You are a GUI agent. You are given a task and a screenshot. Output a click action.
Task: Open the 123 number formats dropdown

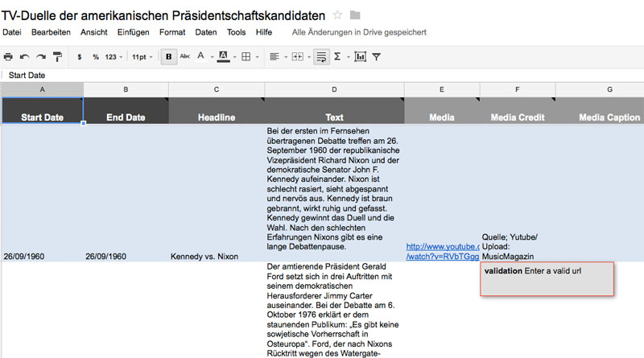[114, 57]
